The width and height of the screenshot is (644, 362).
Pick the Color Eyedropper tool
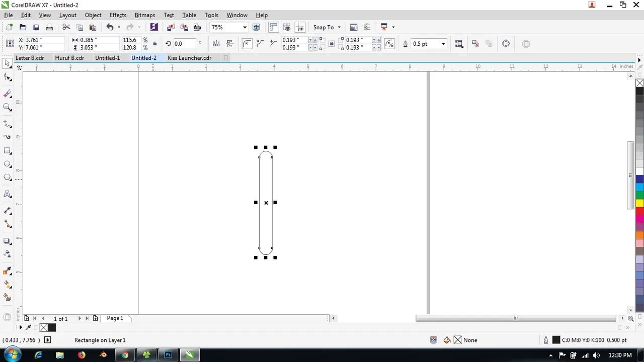point(8,271)
